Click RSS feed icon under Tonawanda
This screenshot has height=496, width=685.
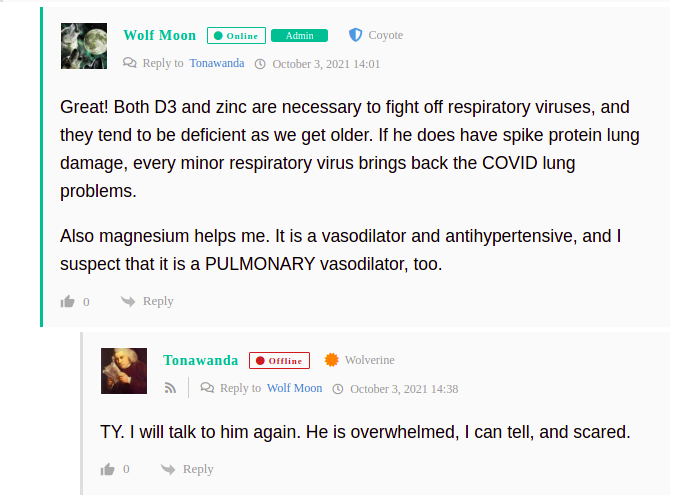170,388
